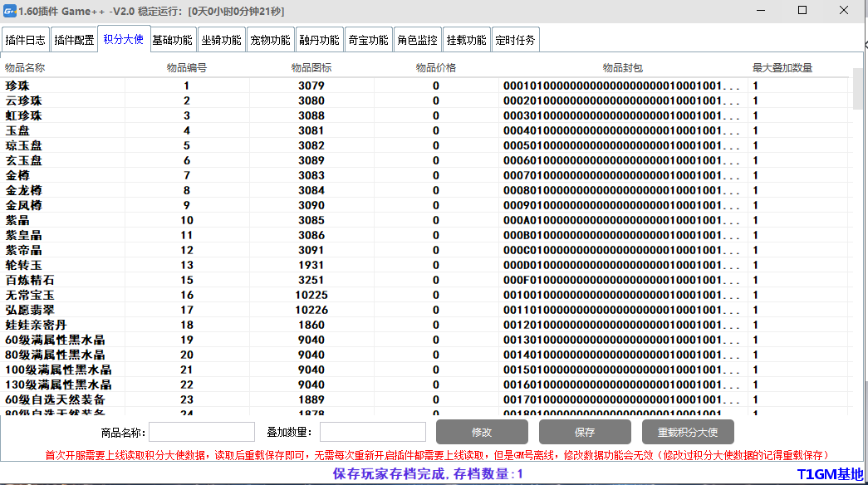Click the 修改 button

coord(482,432)
